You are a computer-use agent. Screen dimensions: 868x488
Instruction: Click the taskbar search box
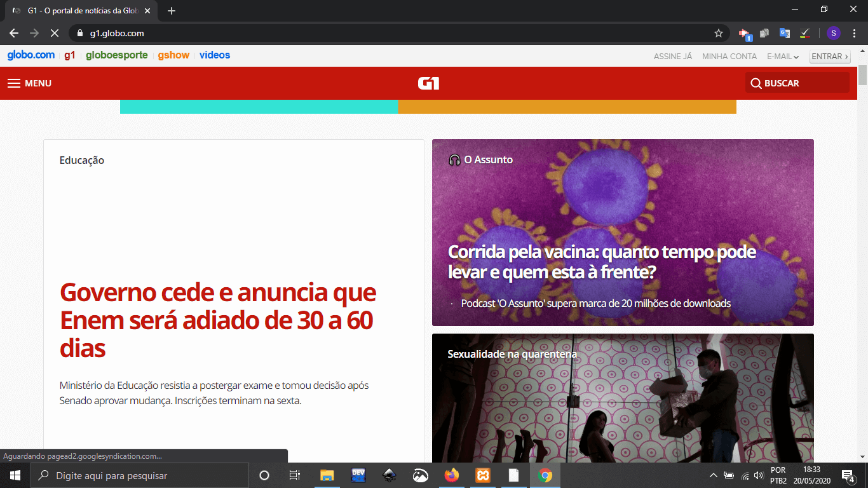tap(140, 475)
